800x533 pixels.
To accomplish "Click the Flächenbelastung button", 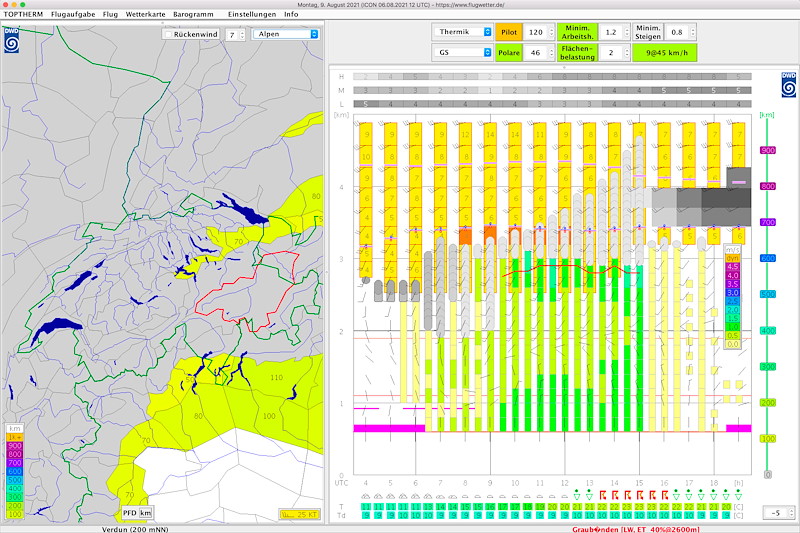I will pos(577,53).
